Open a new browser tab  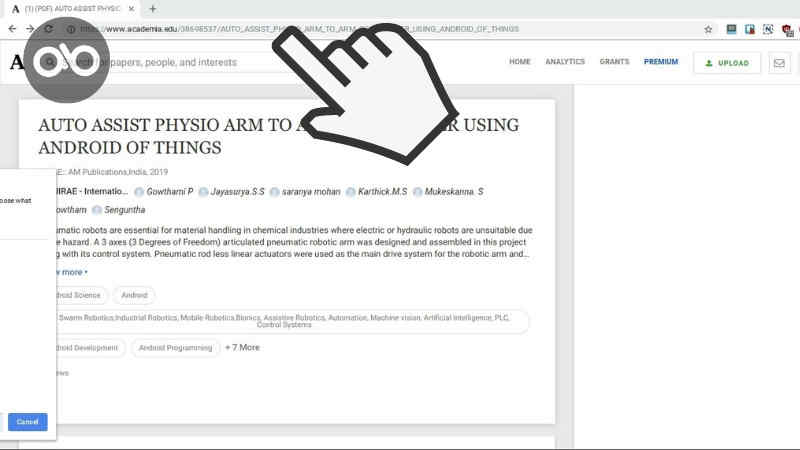153,9
